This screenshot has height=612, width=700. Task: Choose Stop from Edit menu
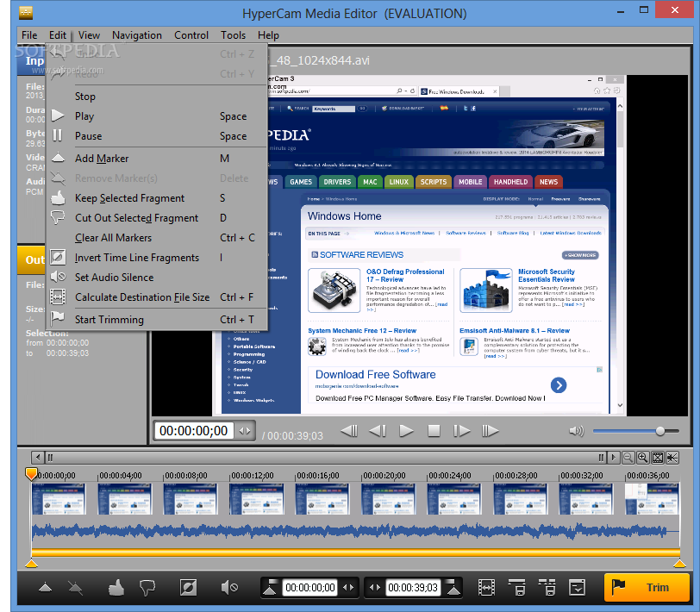tap(156, 97)
